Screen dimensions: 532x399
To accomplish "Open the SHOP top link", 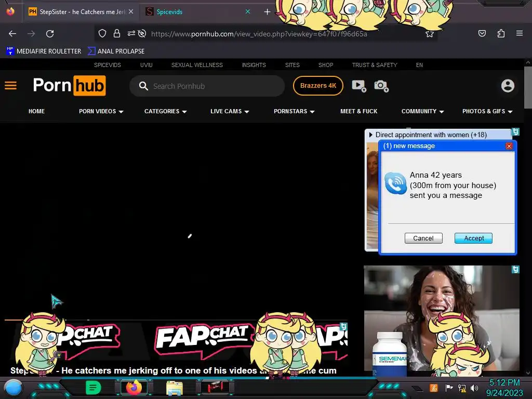I will pyautogui.click(x=326, y=65).
